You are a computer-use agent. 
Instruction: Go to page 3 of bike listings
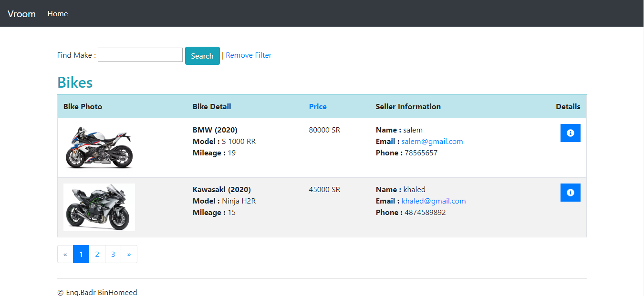coord(113,254)
